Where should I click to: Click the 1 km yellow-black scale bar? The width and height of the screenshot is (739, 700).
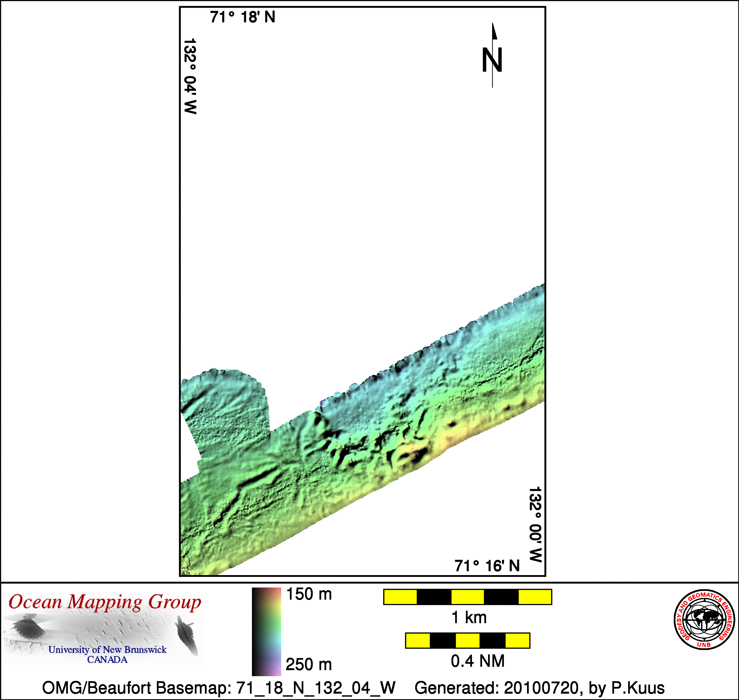pyautogui.click(x=467, y=597)
